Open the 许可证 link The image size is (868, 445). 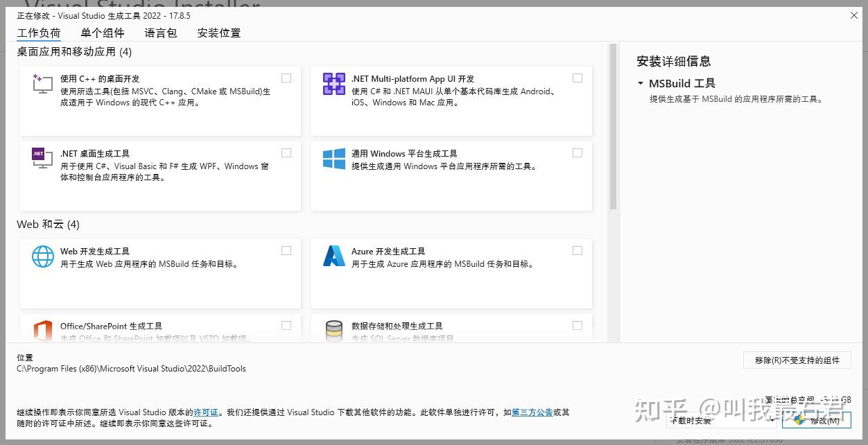click(206, 412)
